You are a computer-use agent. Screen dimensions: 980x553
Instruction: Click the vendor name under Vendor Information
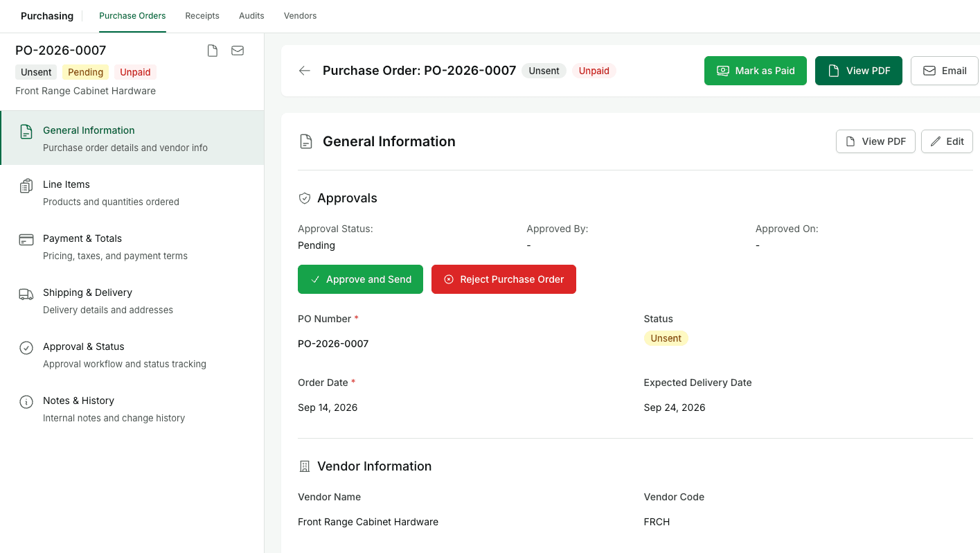[368, 522]
